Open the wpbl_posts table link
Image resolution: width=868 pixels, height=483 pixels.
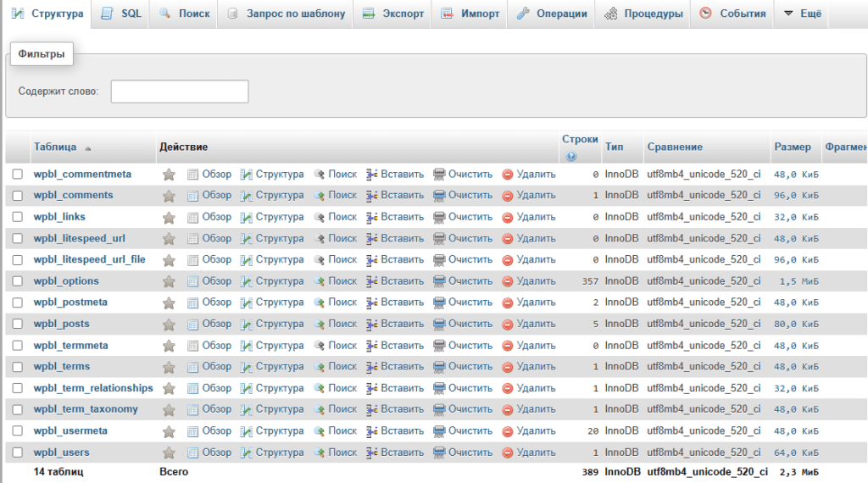pyautogui.click(x=61, y=325)
